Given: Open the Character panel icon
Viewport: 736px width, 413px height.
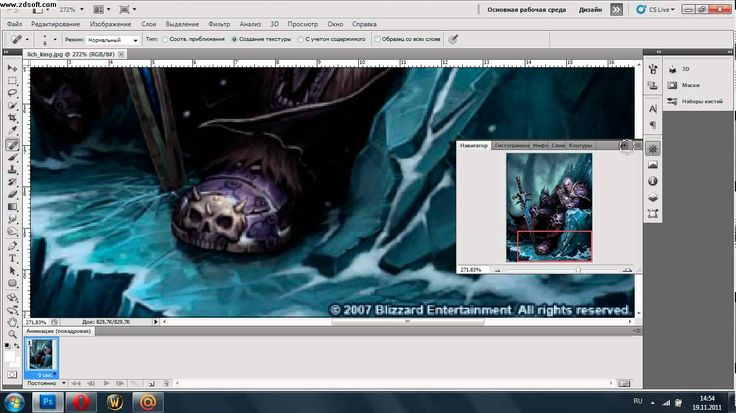Looking at the screenshot, I should (x=652, y=109).
